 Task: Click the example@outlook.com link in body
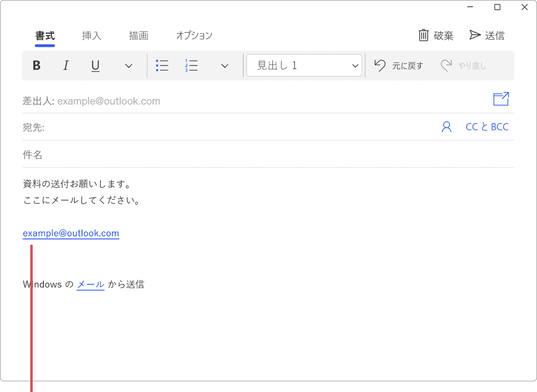pos(71,233)
